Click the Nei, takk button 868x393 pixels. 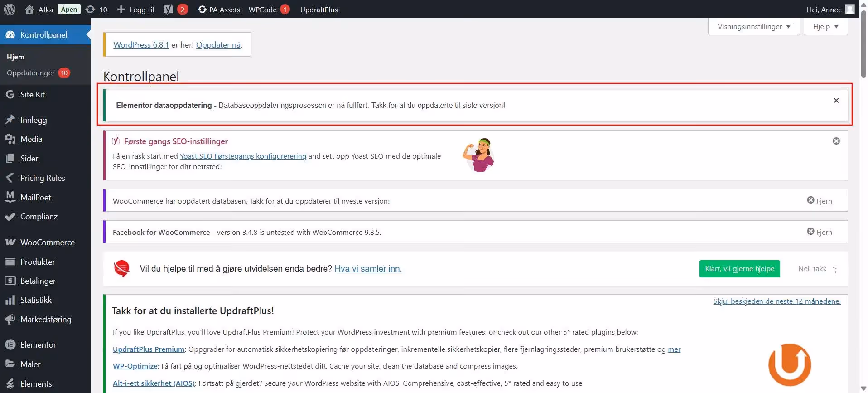(x=812, y=268)
